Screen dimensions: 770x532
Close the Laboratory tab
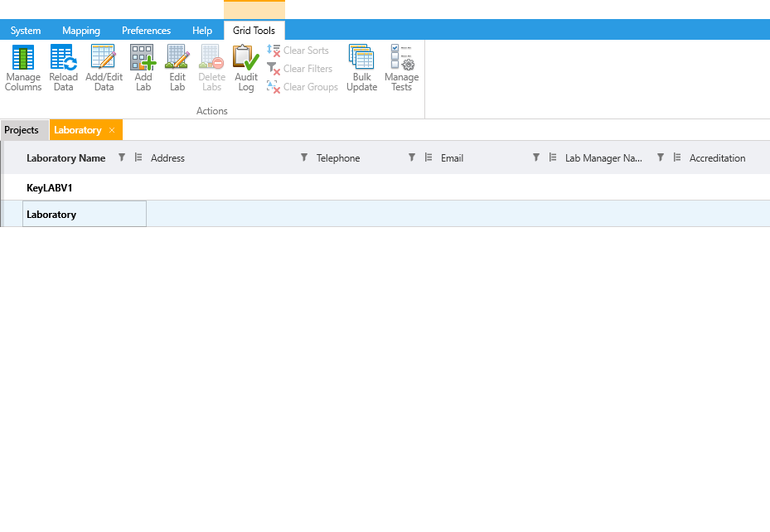coord(112,130)
